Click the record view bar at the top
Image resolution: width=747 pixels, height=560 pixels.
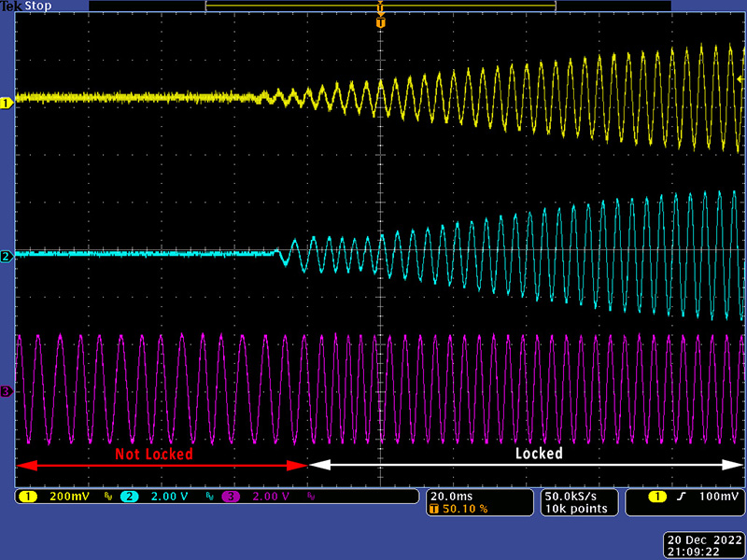pos(380,7)
